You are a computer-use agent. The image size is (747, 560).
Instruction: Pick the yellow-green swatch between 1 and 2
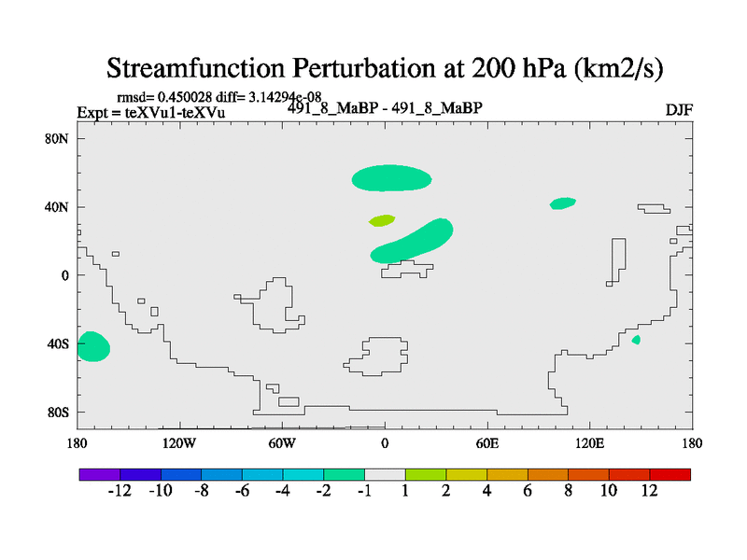click(x=425, y=474)
